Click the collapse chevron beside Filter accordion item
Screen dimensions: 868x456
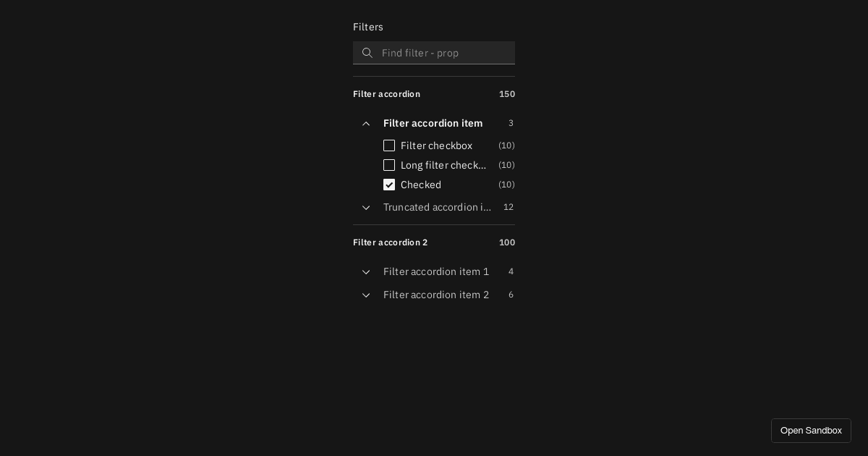[366, 124]
